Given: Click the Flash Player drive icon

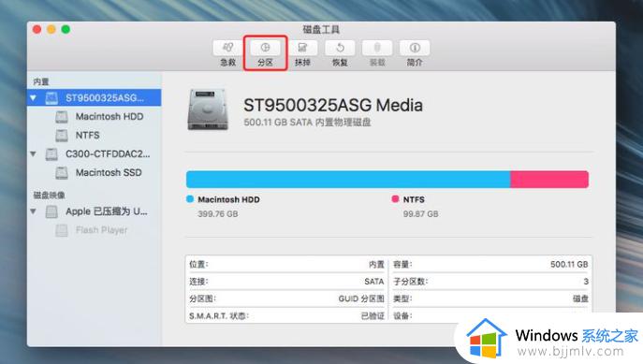Looking at the screenshot, I should coord(62,230).
